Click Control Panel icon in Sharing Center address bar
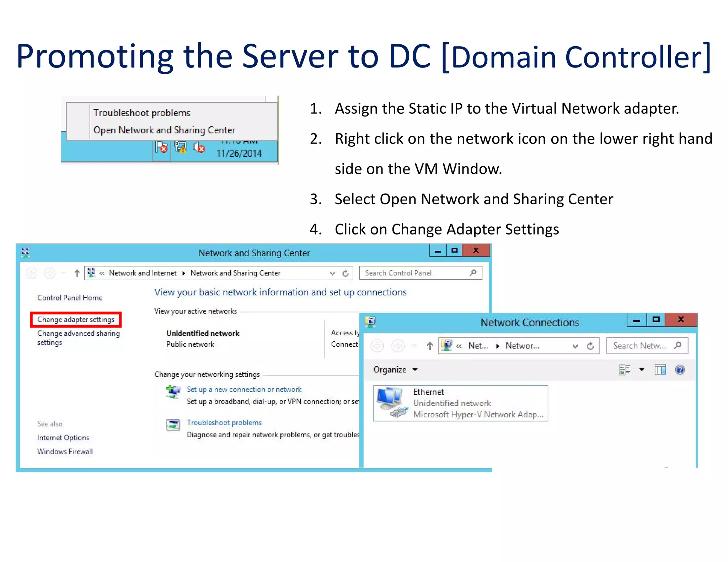728x562 pixels. coord(91,272)
